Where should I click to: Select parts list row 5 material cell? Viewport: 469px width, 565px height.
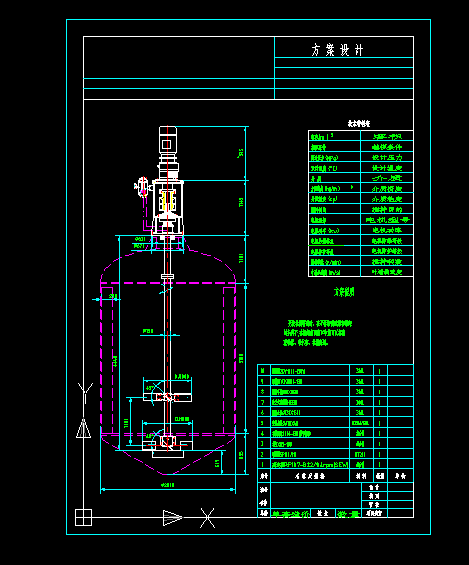click(360, 423)
